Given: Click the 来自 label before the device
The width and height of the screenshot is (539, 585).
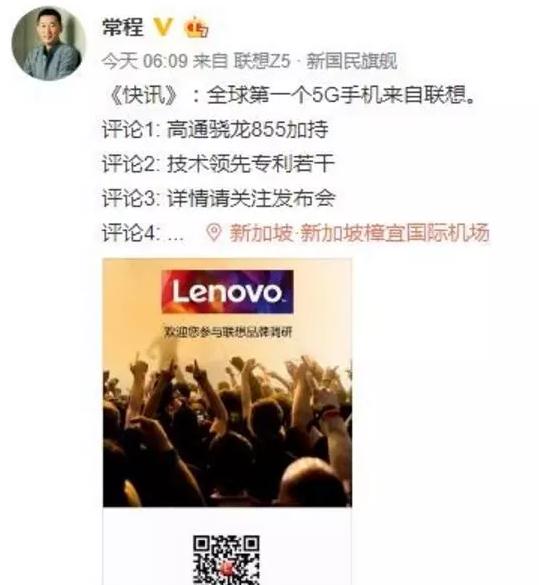Looking at the screenshot, I should click(210, 61).
